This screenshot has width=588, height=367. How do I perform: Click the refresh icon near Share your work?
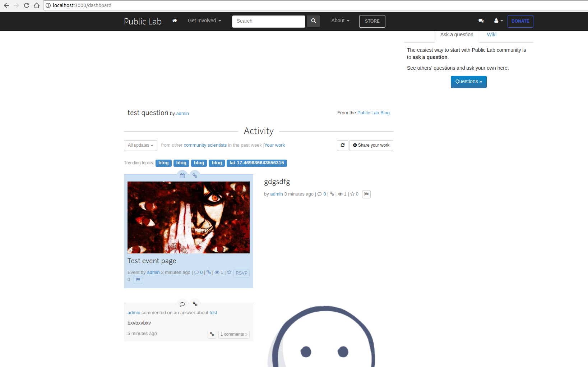click(342, 145)
